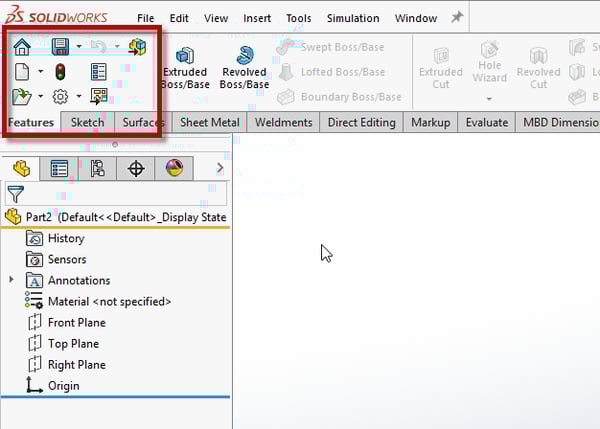Pin the menu bar with the pushpin

point(457,17)
